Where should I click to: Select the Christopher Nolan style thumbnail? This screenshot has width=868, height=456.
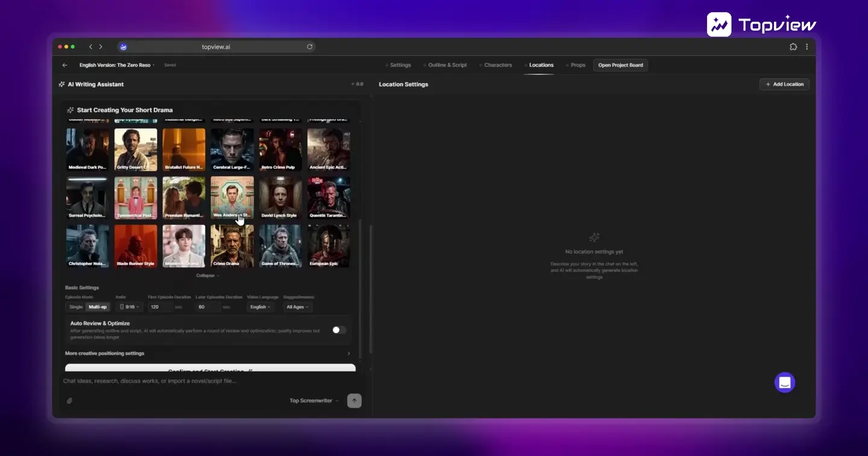pos(87,246)
